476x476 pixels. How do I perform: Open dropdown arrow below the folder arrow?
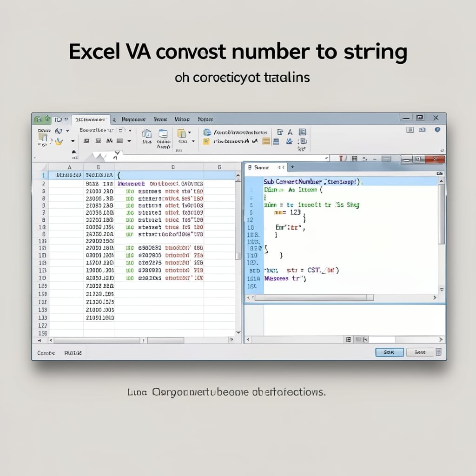tap(193, 141)
